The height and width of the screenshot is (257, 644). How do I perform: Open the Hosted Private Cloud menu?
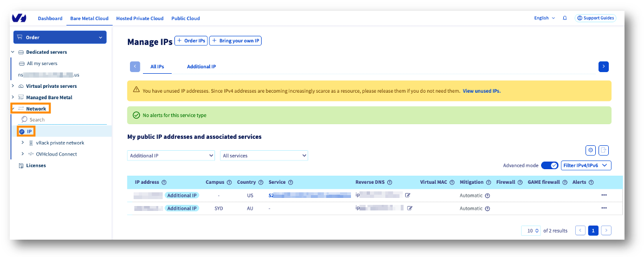pos(140,18)
